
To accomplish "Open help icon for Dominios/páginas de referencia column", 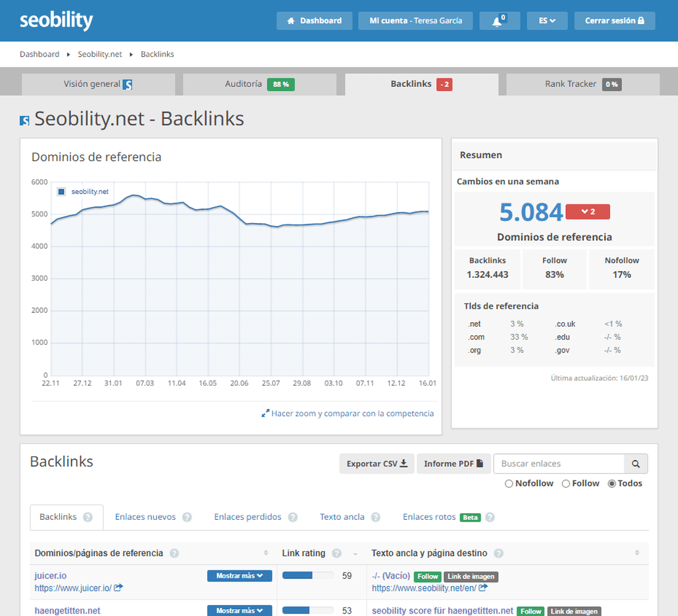I will coord(174,553).
